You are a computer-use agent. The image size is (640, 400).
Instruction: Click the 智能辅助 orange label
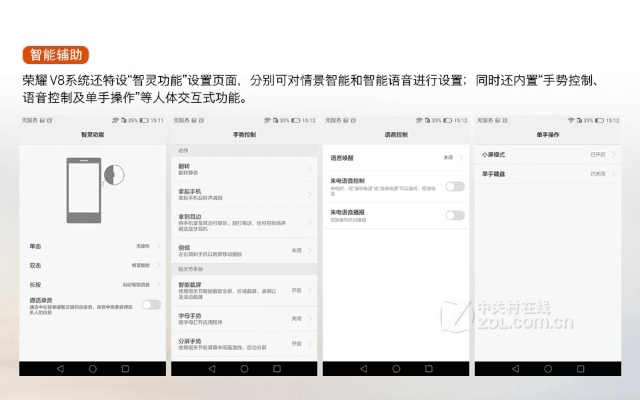click(57, 54)
